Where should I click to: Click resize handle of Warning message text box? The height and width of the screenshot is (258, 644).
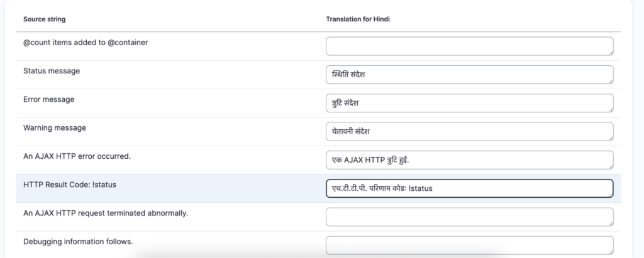click(x=610, y=137)
